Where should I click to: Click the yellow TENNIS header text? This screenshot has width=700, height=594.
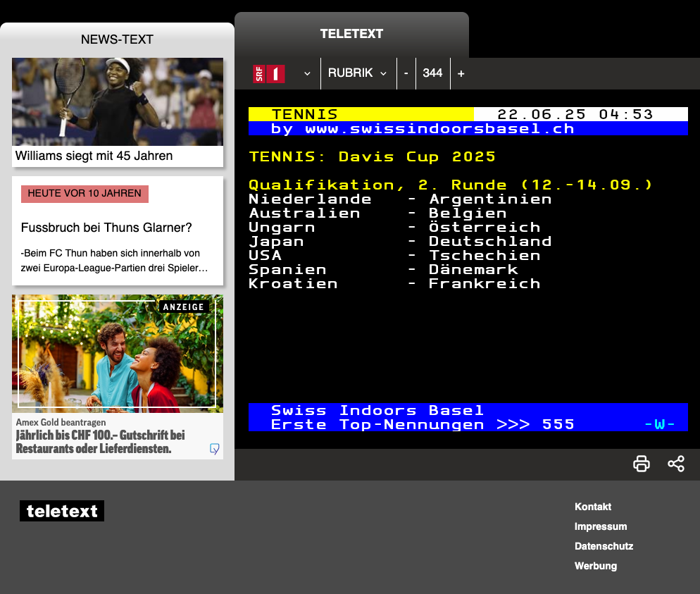(305, 114)
